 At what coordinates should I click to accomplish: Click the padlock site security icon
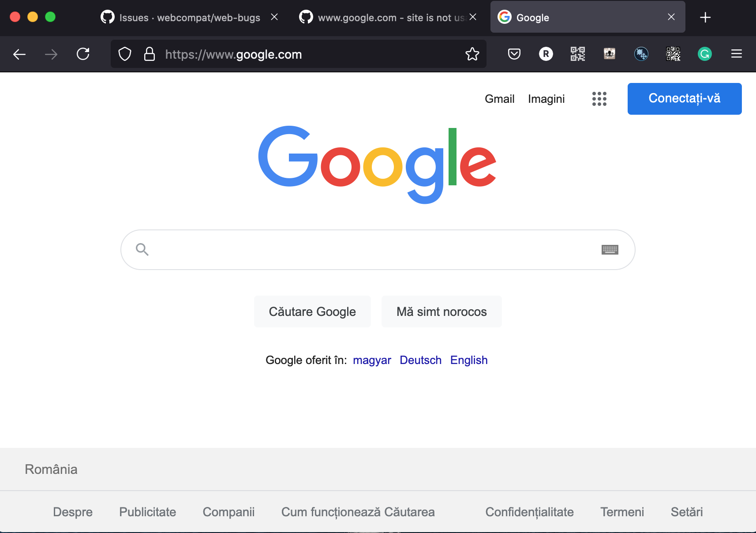tap(150, 54)
